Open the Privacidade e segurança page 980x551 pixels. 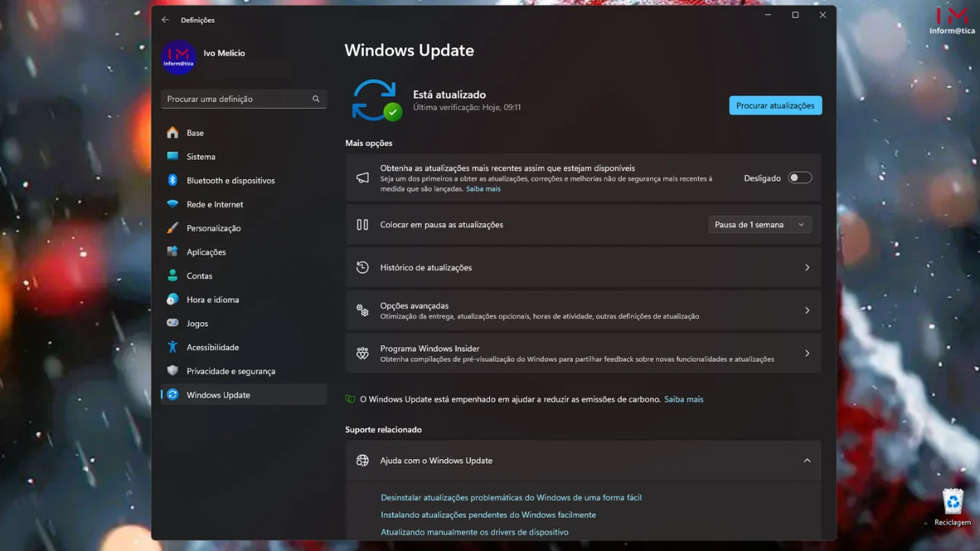tap(243, 370)
